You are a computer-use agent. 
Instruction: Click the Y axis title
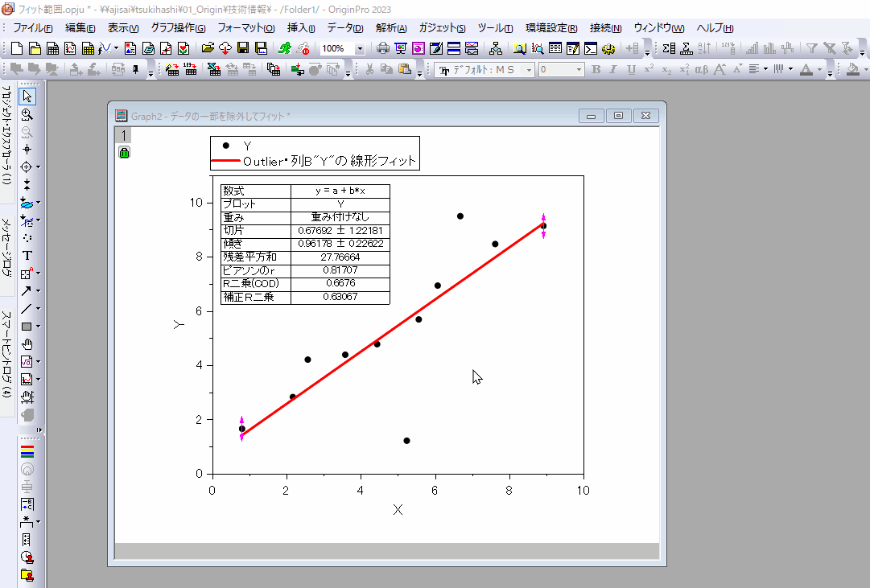pos(179,324)
